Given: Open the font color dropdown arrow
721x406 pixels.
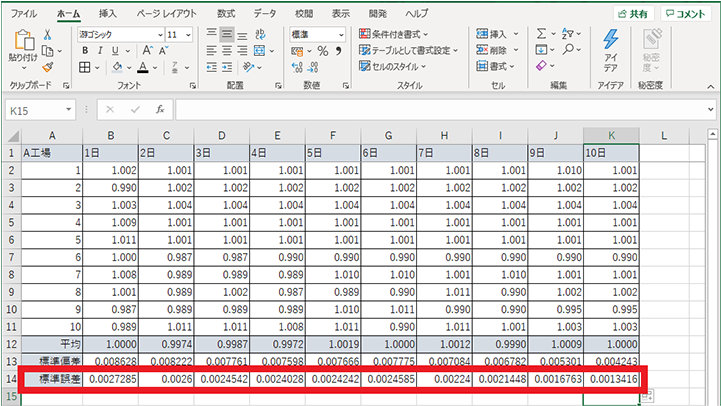Looking at the screenshot, I should coord(155,68).
